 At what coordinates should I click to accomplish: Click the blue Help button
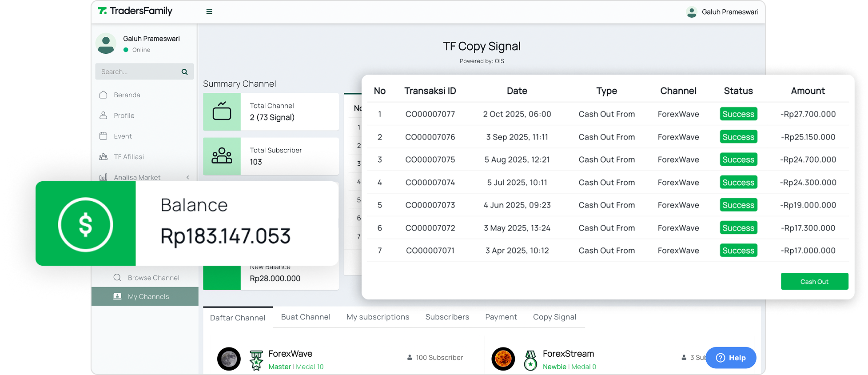click(x=731, y=358)
